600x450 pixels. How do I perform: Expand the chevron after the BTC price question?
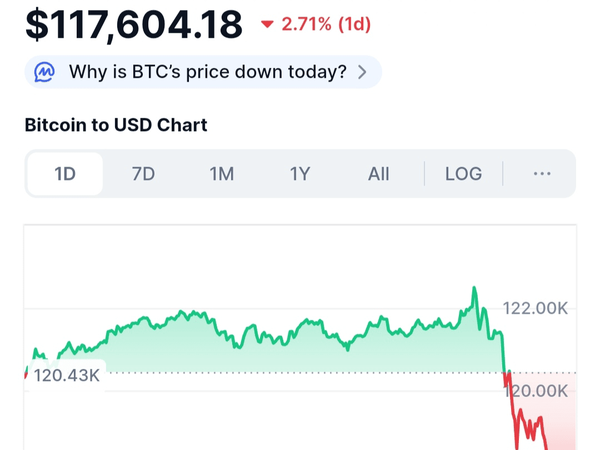click(x=362, y=72)
